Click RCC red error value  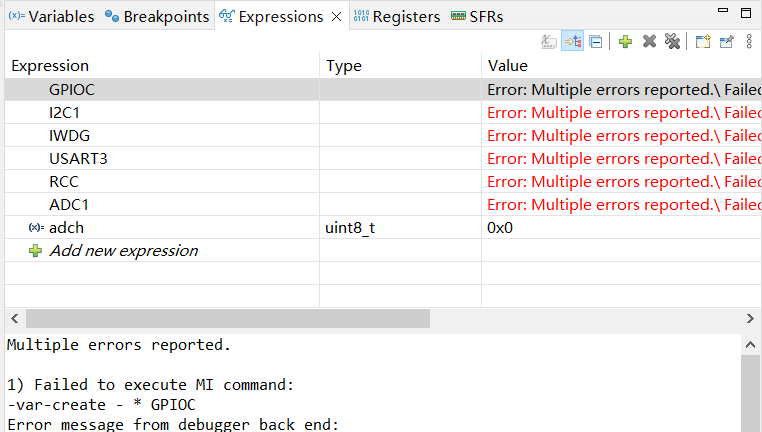[624, 182]
